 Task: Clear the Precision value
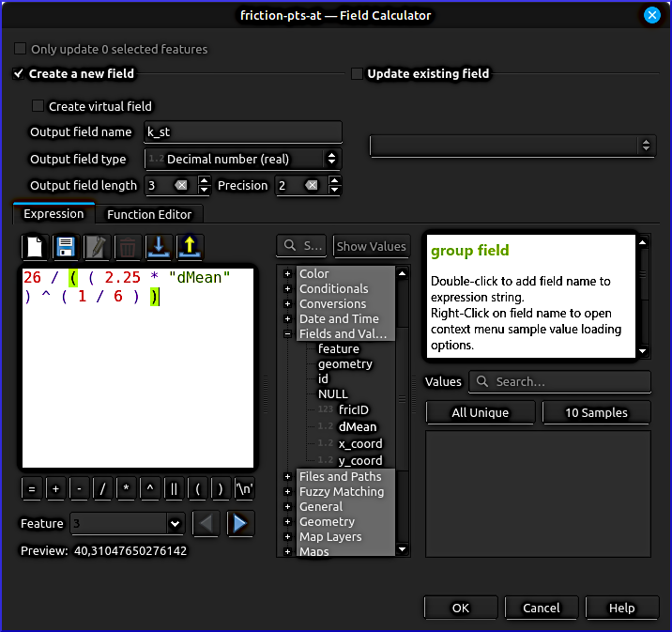coord(312,185)
